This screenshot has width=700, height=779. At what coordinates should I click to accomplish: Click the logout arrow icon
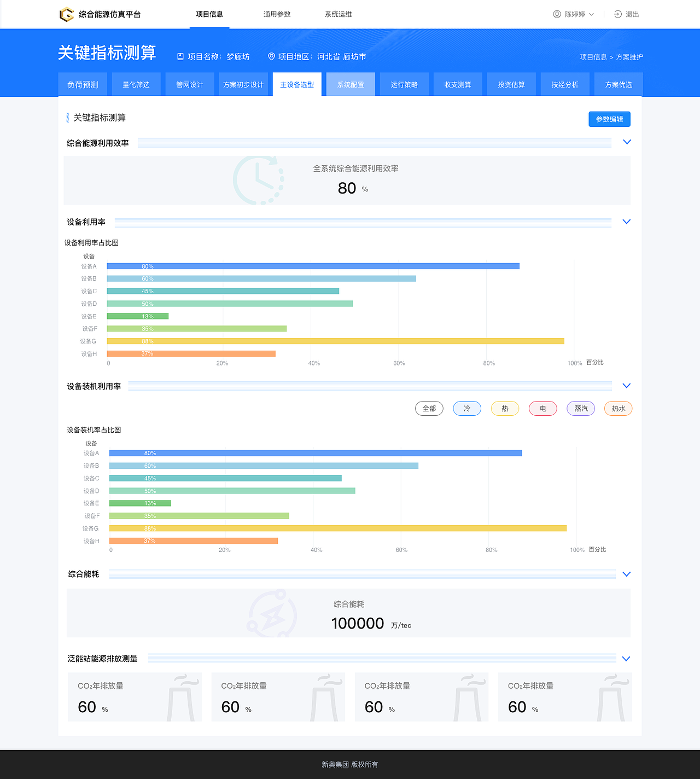pos(617,14)
